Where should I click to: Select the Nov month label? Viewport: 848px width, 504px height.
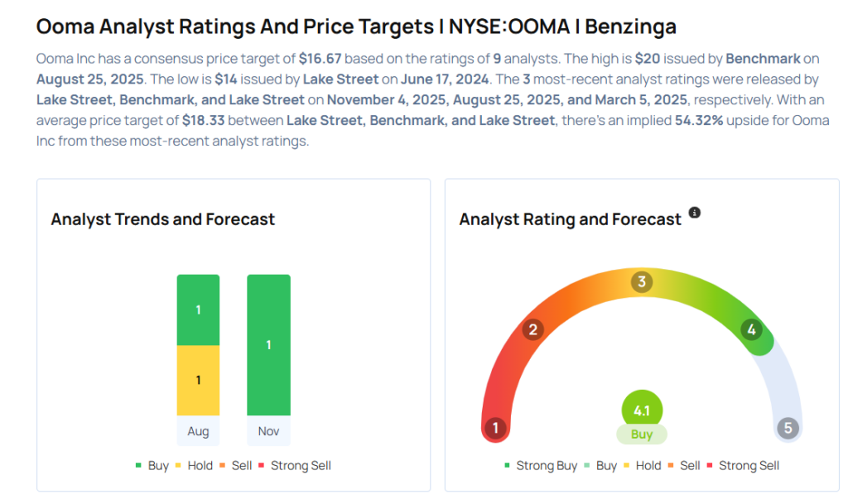pyautogui.click(x=268, y=431)
